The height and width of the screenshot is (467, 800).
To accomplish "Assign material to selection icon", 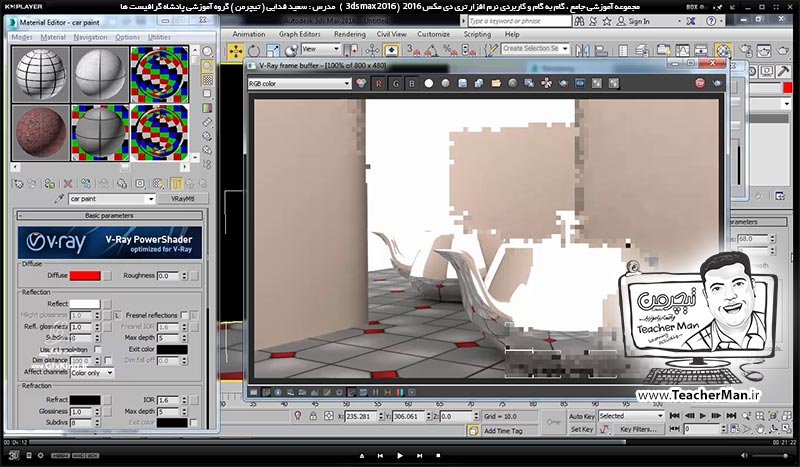I will tap(49, 184).
